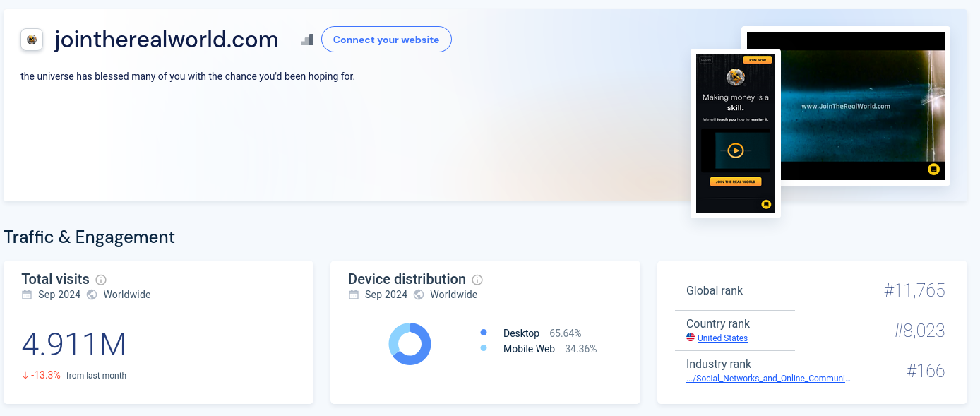Screen dimensions: 980x416
Task: Select the Mobile Web legend color dot
Action: (x=484, y=348)
